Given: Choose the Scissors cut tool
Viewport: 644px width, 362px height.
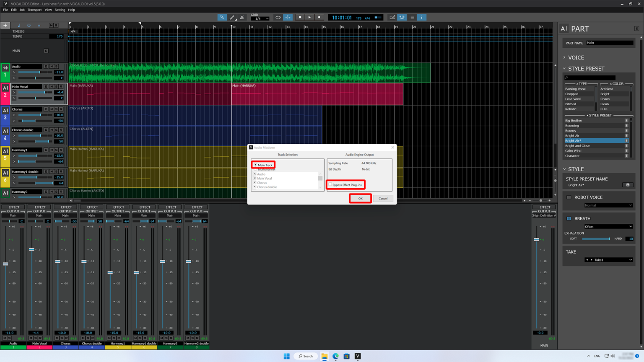Looking at the screenshot, I should (242, 17).
